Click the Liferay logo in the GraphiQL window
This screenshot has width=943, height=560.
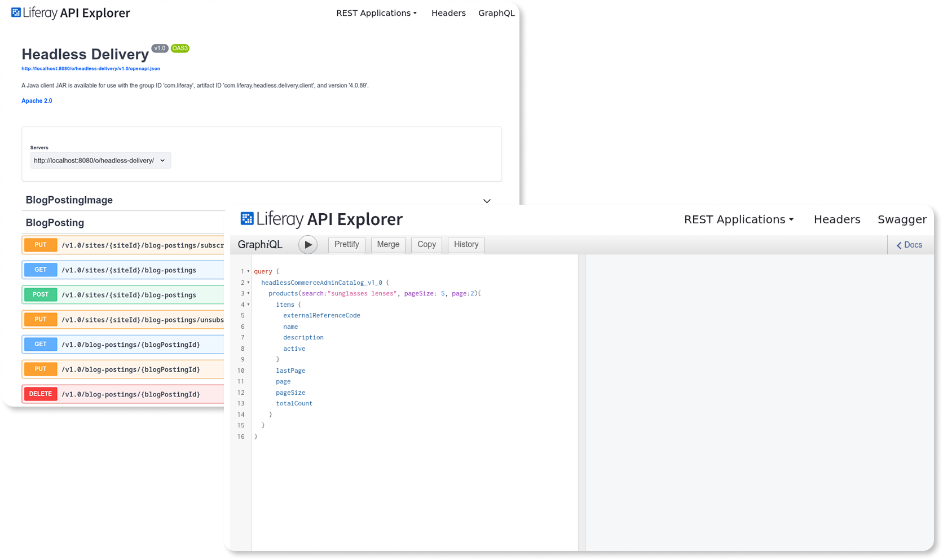click(321, 219)
